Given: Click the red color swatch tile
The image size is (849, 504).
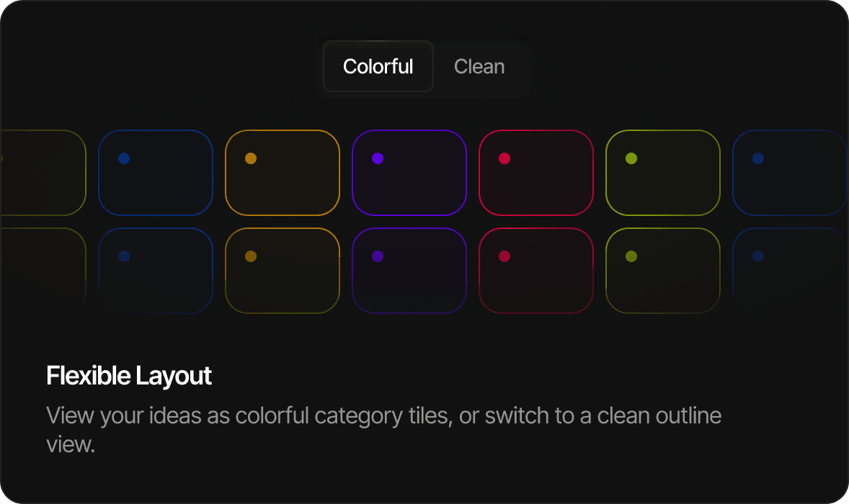Looking at the screenshot, I should click(x=536, y=172).
